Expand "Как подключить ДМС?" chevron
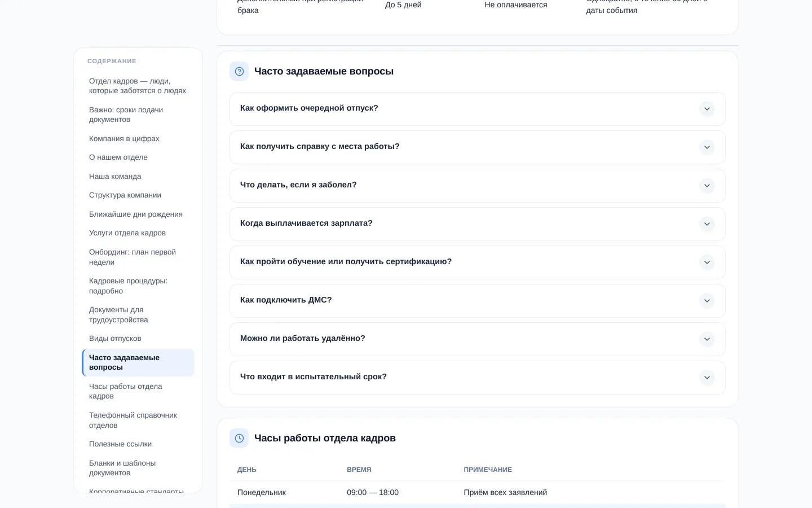812x508 pixels. tap(707, 301)
